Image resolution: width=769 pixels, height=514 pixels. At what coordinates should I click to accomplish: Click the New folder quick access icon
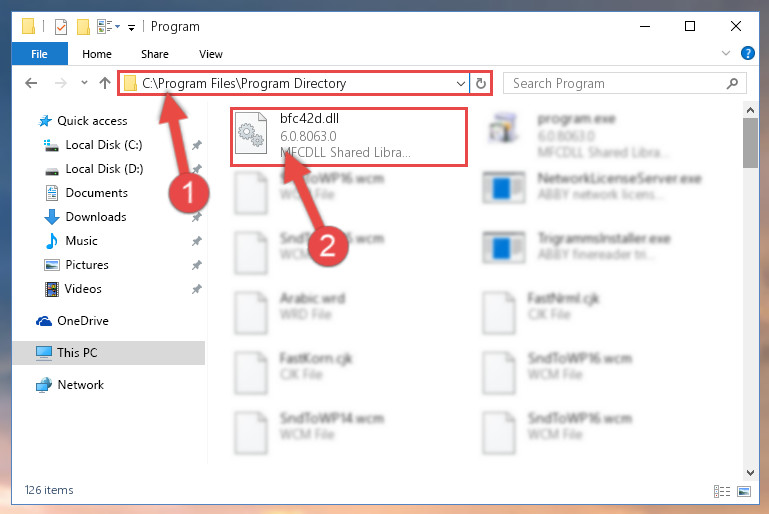tap(83, 27)
